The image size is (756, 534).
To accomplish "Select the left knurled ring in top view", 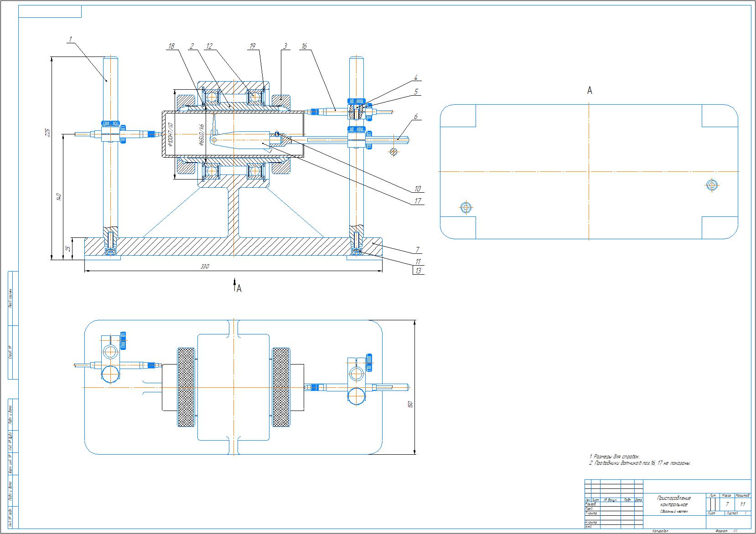I will tap(186, 387).
